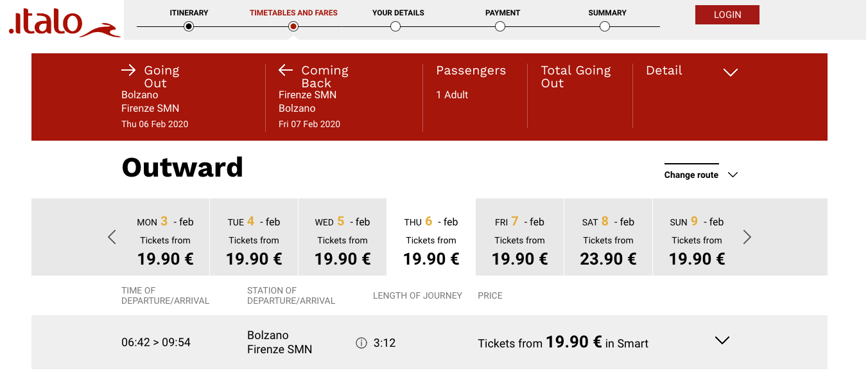Show next week of dates arrow

(747, 237)
